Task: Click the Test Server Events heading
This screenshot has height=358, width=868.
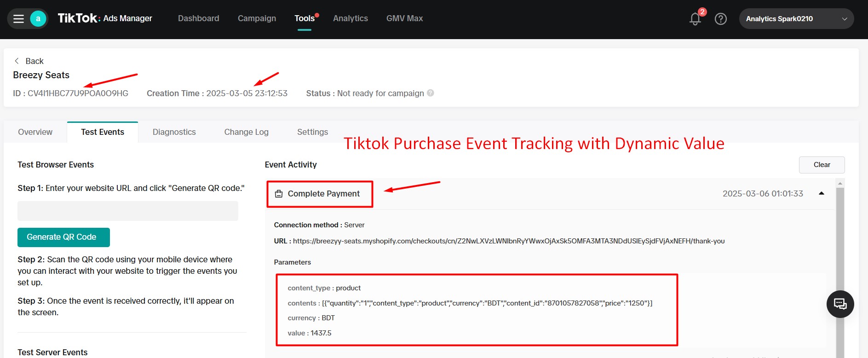Action: click(52, 352)
